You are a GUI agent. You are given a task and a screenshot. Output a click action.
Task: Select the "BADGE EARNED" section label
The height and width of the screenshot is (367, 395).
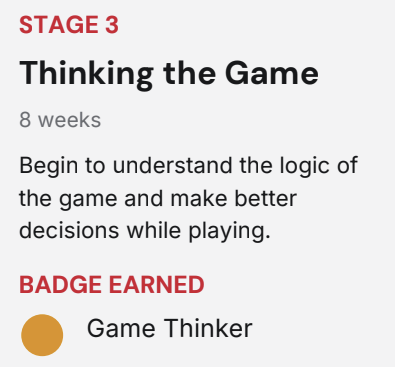(112, 285)
